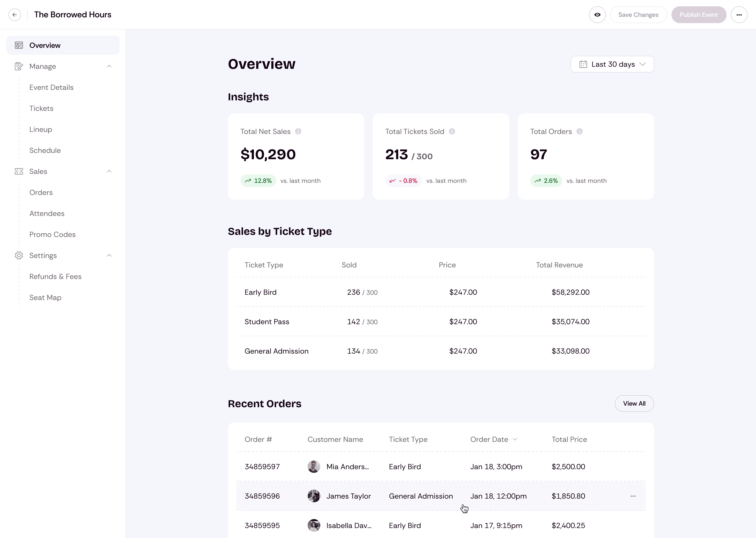
Task: Click the Manage notepad icon
Action: pyautogui.click(x=19, y=66)
